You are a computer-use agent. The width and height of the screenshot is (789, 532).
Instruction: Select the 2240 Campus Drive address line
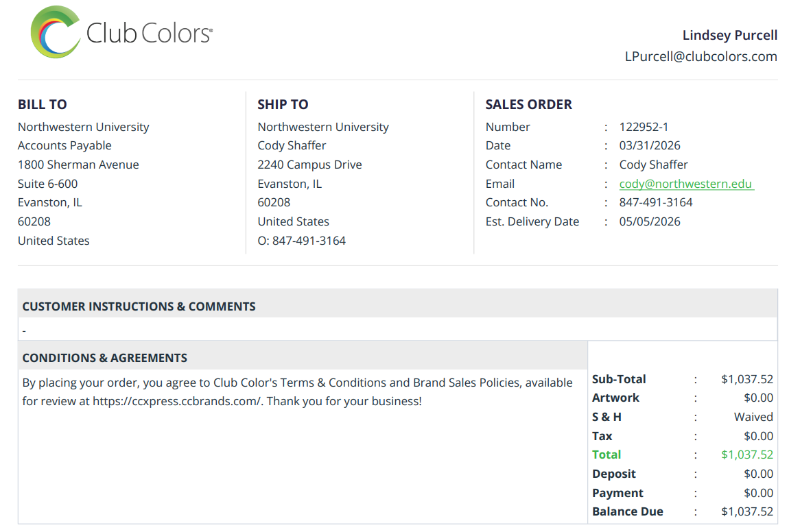tap(309, 165)
